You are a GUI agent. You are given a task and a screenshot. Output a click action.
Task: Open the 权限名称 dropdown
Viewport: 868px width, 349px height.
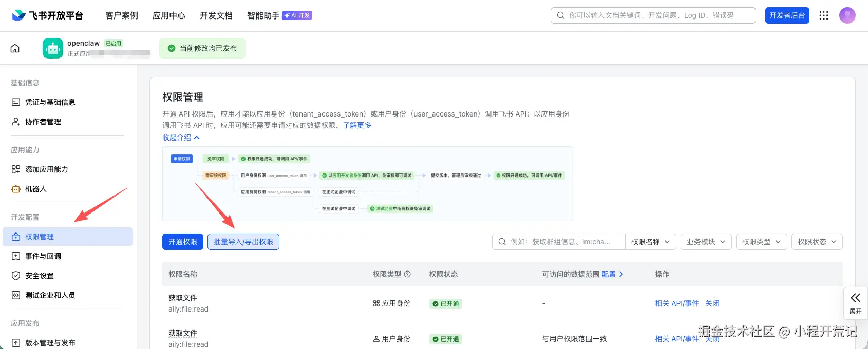tap(651, 242)
